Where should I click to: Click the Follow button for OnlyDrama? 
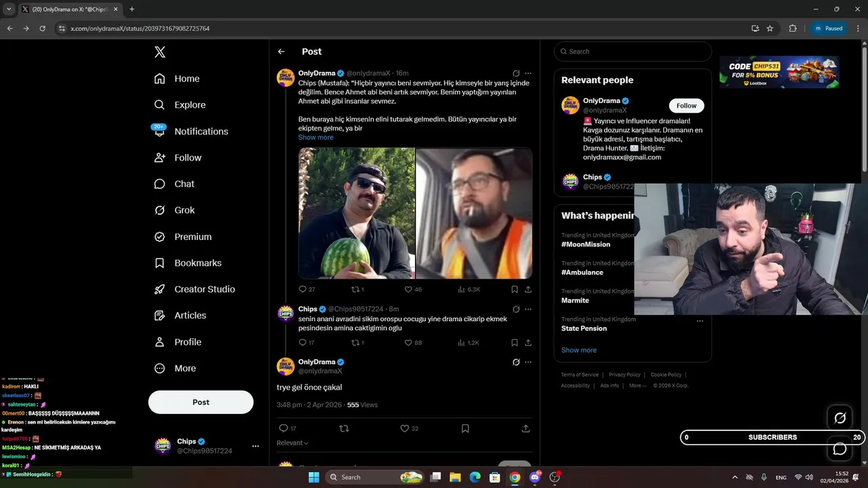point(686,106)
